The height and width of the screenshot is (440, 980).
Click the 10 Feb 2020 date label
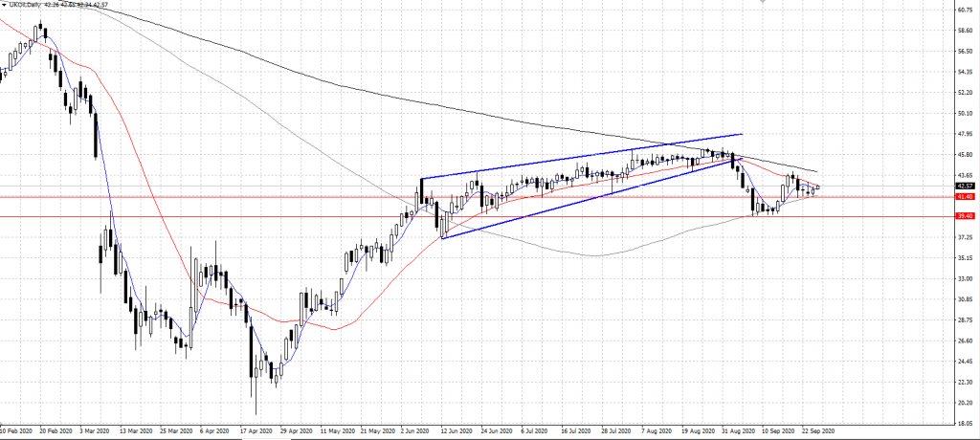click(16, 432)
